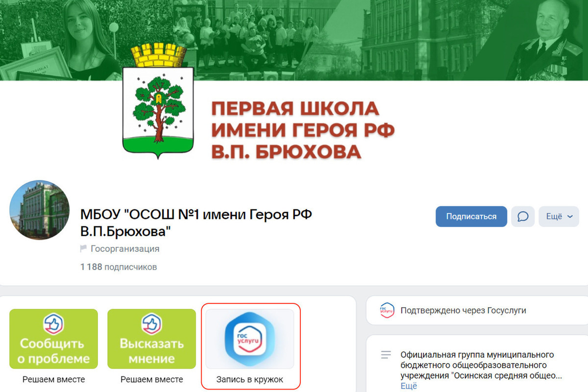The width and height of the screenshot is (588, 392).
Task: Click the group title МБОУ "ОСОШ №1 имени Героя РФ В.П.Брюхова"
Action: (196, 222)
